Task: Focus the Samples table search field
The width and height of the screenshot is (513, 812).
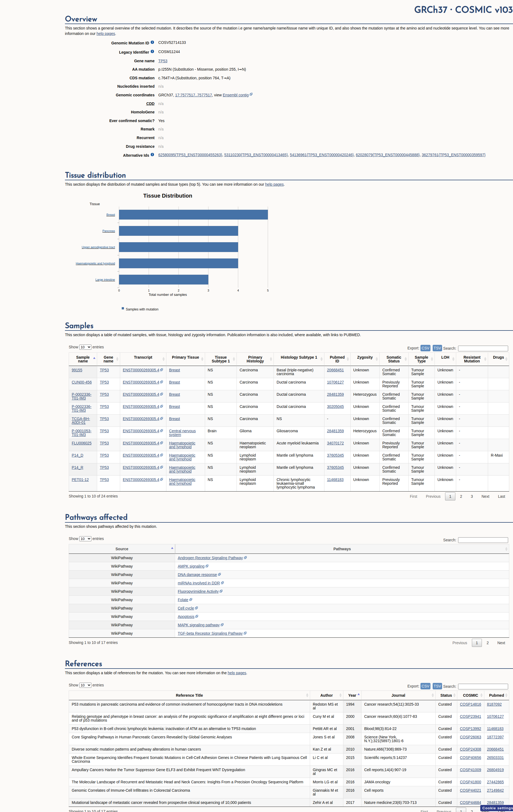Action: point(483,348)
